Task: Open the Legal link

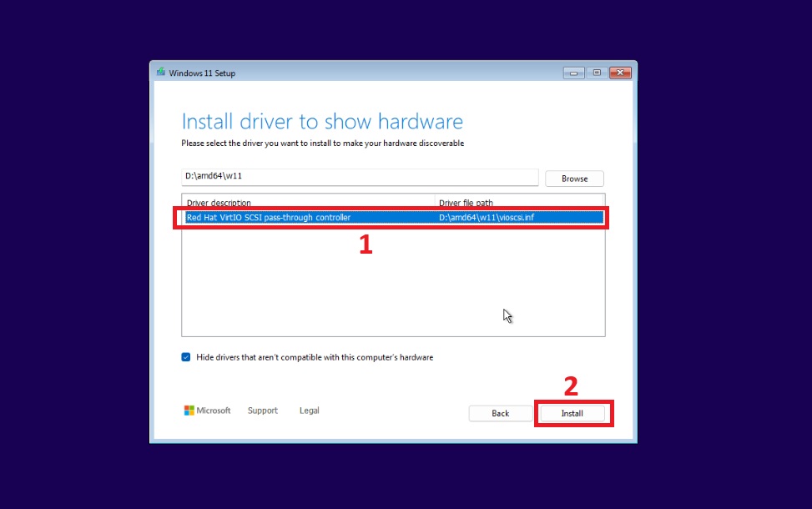Action: 309,411
